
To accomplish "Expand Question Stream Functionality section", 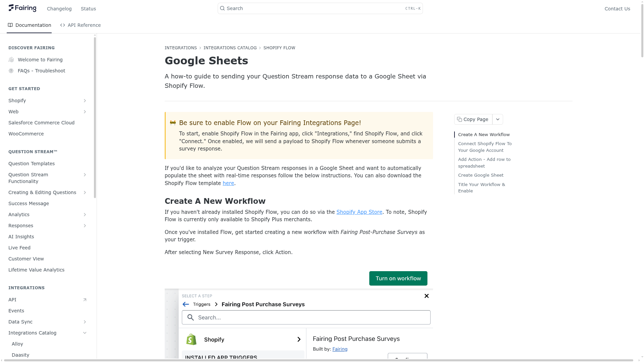I will 85,175.
